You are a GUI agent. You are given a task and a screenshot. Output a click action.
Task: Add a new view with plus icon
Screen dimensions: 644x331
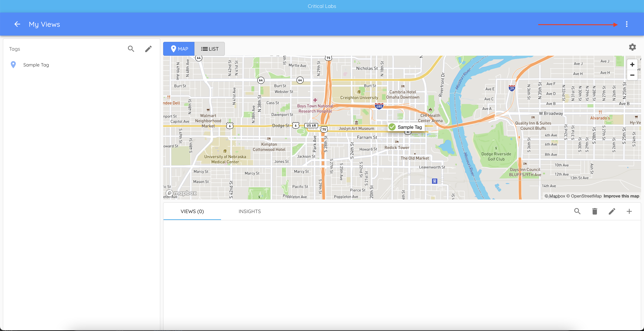point(629,211)
